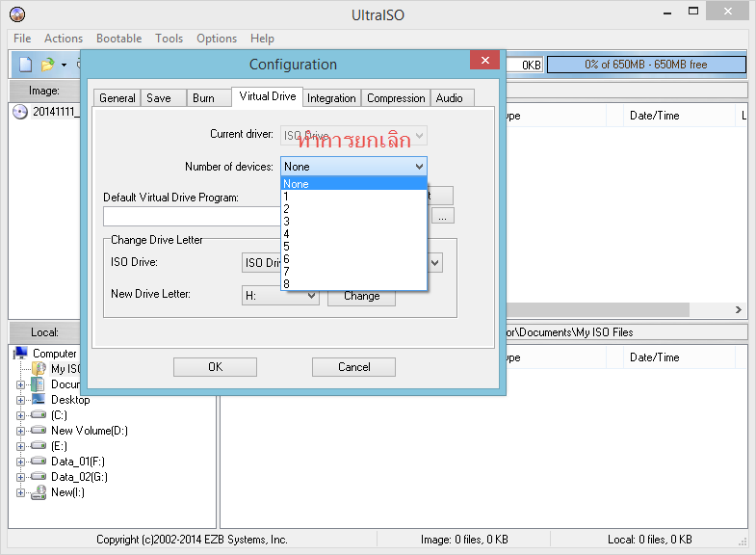Expand the (C:) drive node
The image size is (756, 555).
point(20,415)
